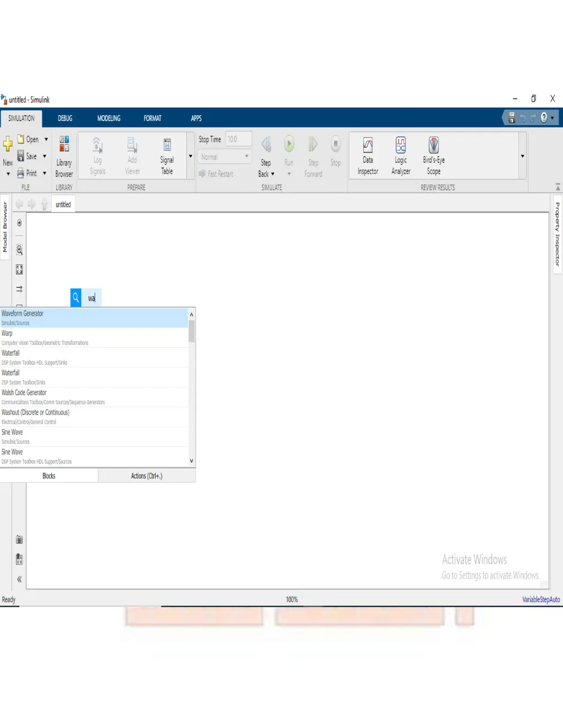Open the Bird's-Eye Scope
Screen dimensions: 563x728
tap(434, 157)
